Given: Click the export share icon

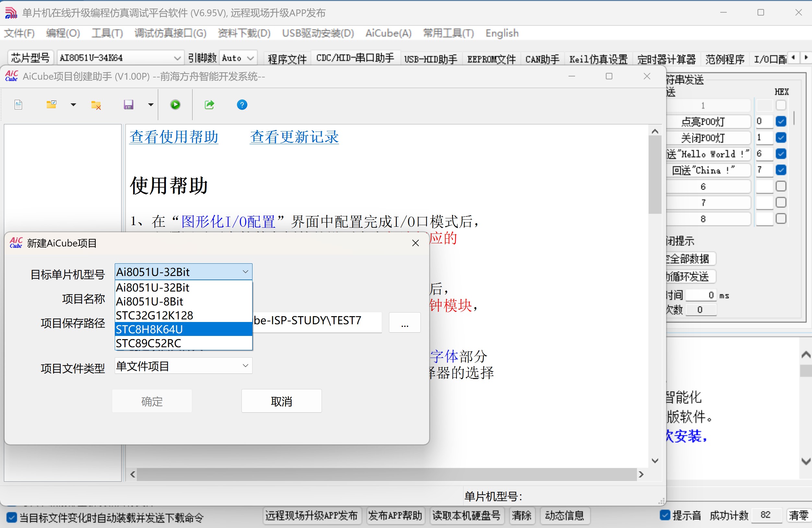Looking at the screenshot, I should (x=209, y=105).
